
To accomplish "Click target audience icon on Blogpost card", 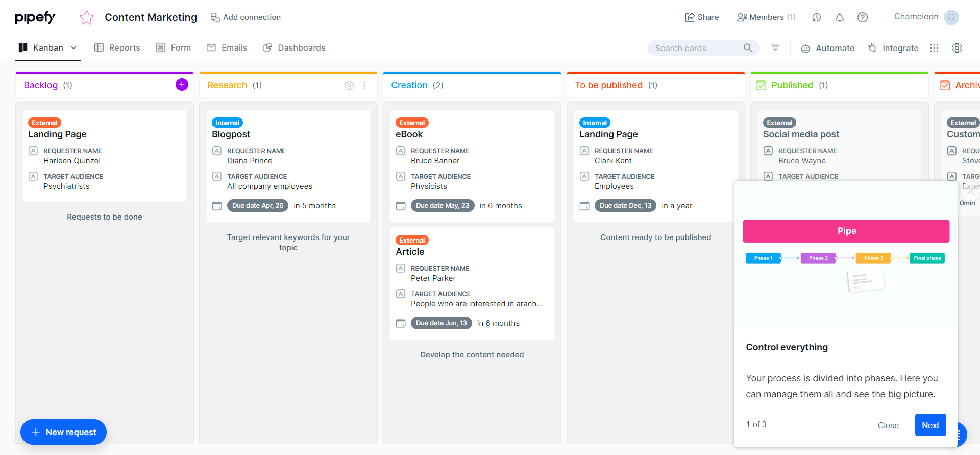I will click(x=217, y=176).
